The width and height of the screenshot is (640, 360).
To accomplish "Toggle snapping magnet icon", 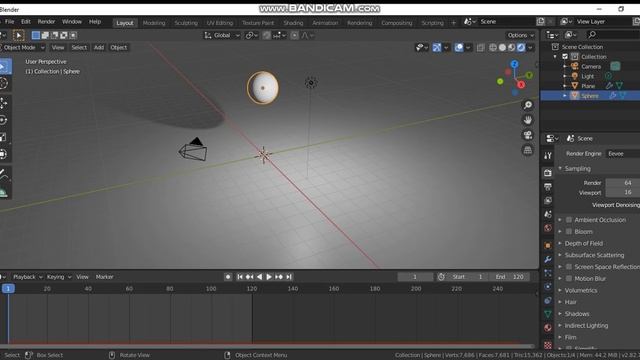I will click(266, 36).
